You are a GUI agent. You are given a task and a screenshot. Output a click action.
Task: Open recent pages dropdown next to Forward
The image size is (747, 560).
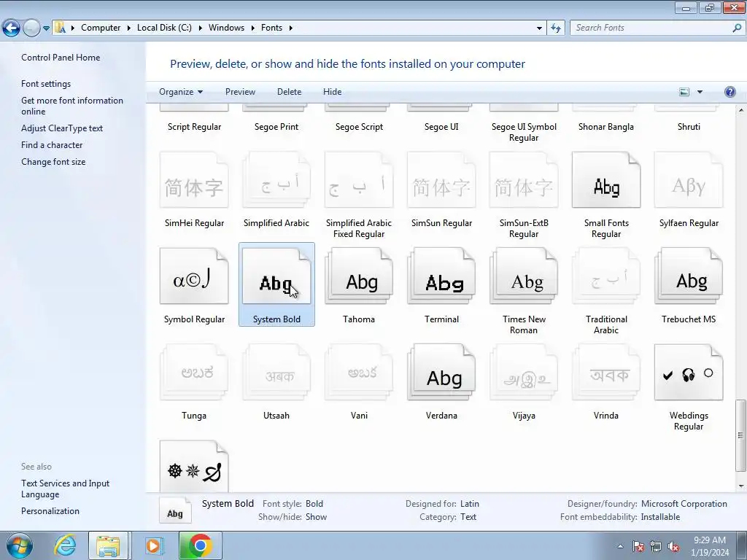[46, 28]
